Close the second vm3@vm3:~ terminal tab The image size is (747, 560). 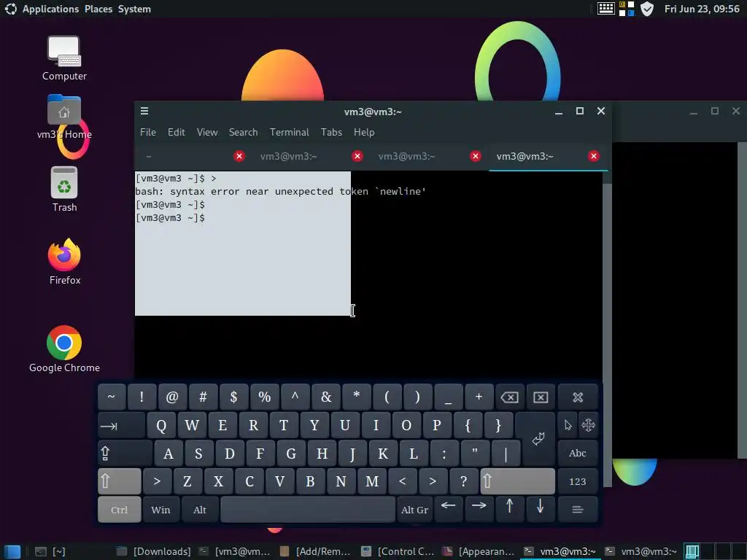coord(357,156)
